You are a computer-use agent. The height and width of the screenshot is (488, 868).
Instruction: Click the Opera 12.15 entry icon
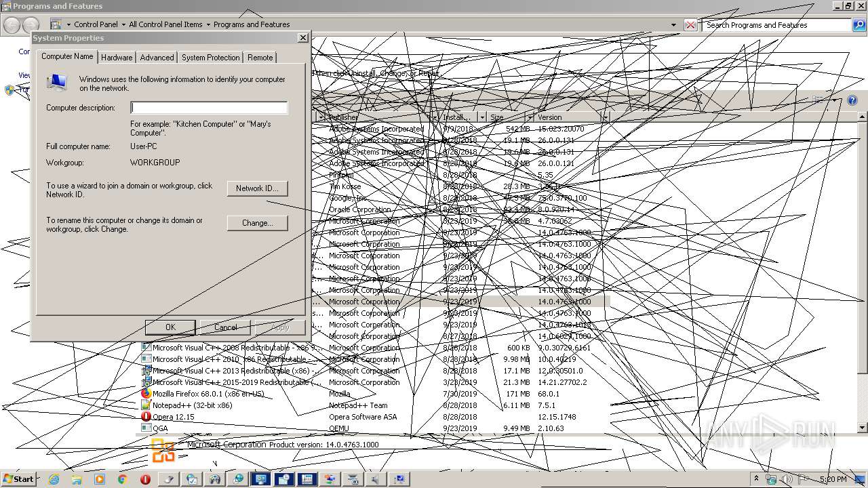pos(146,417)
